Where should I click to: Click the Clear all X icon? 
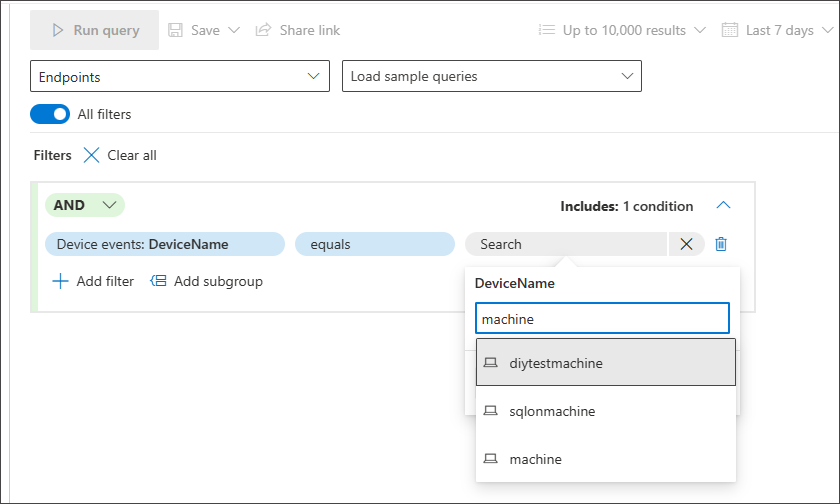[91, 155]
